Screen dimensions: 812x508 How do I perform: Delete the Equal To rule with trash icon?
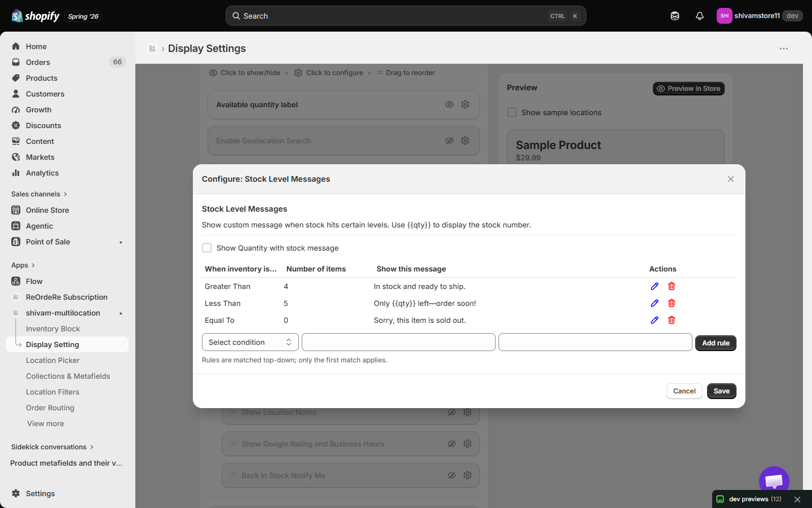click(x=672, y=320)
